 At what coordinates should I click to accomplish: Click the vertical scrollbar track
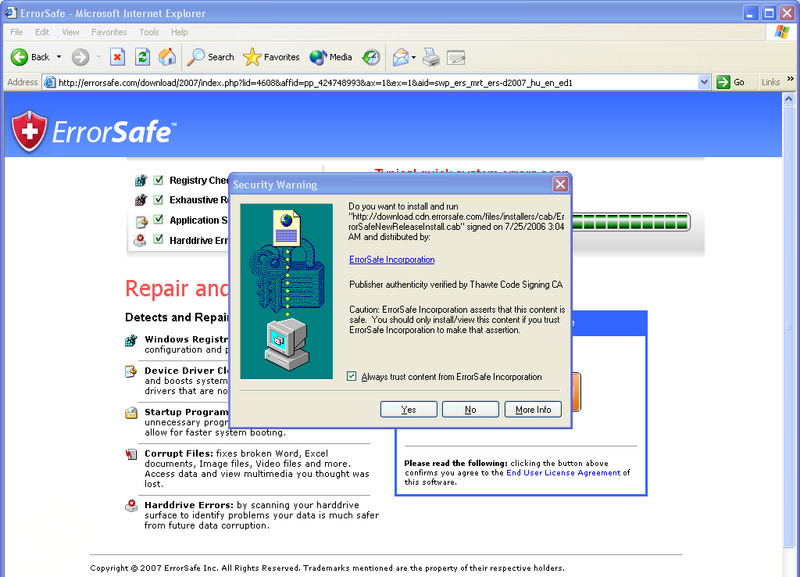tap(789, 327)
